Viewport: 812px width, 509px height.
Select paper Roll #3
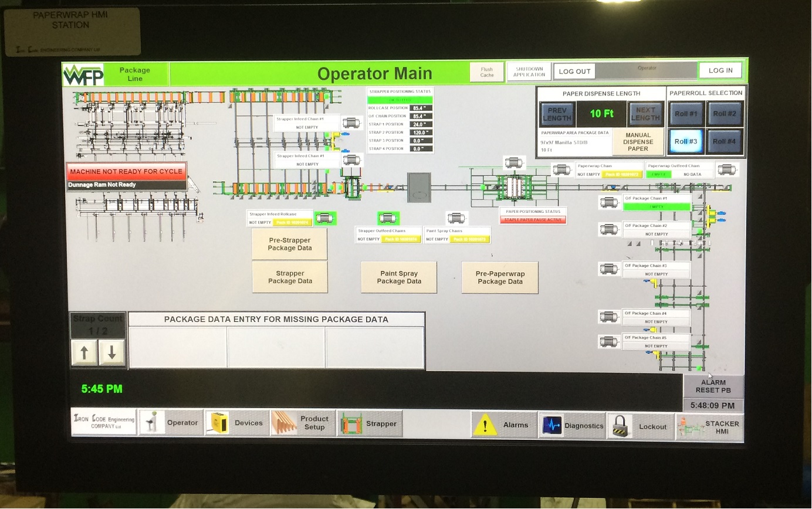click(x=686, y=141)
